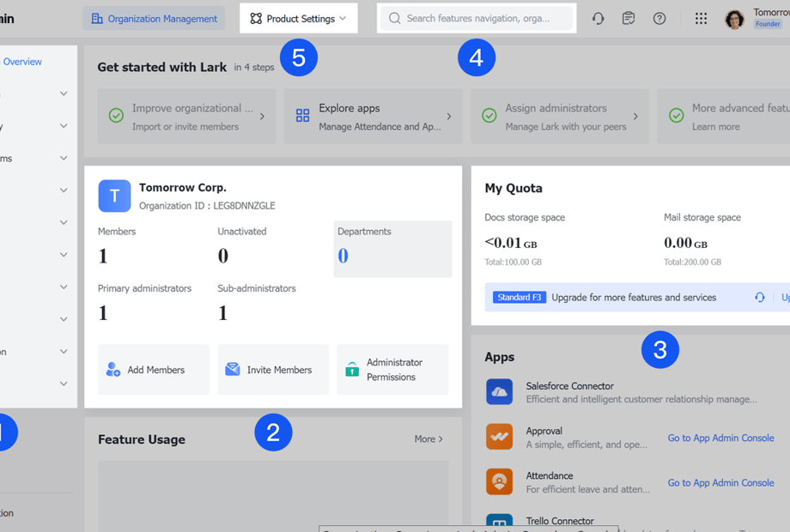
Task: Click the Explore apps grid icon
Action: tap(302, 116)
